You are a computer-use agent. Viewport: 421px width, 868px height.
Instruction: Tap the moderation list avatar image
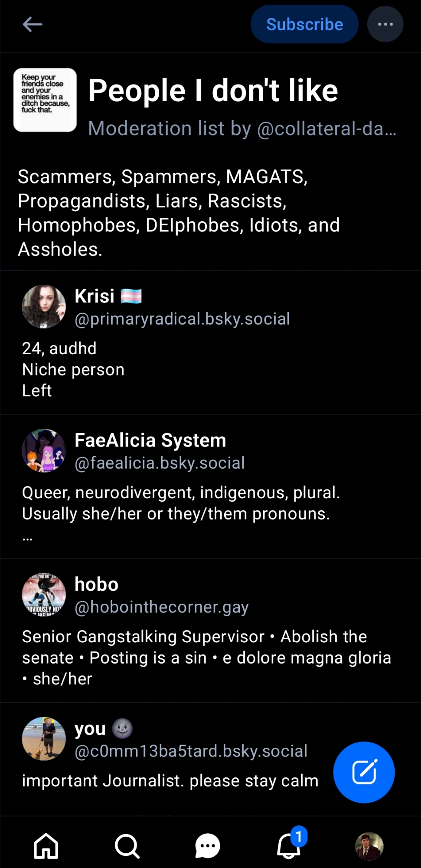point(45,100)
